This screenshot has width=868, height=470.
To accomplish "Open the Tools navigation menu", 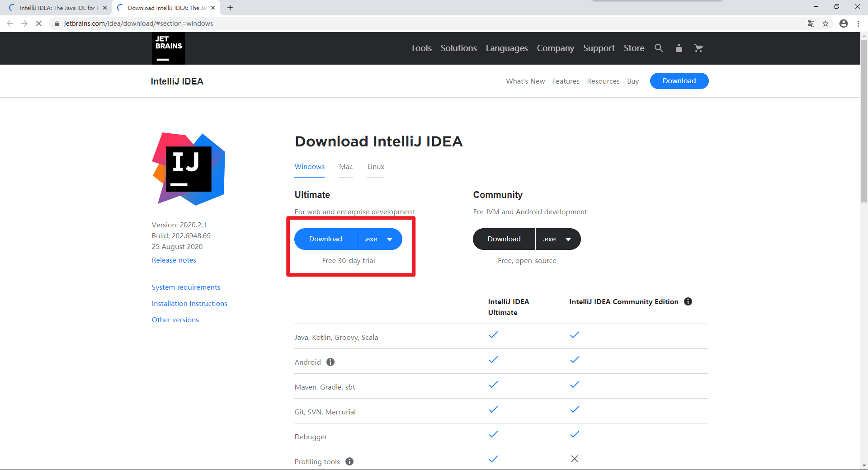I will (x=421, y=48).
